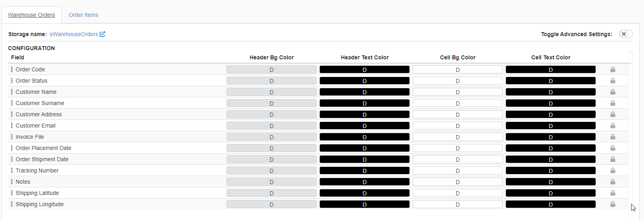This screenshot has width=644, height=221.
Task: Open the sWarehouseOrders storage link
Action: click(x=74, y=34)
